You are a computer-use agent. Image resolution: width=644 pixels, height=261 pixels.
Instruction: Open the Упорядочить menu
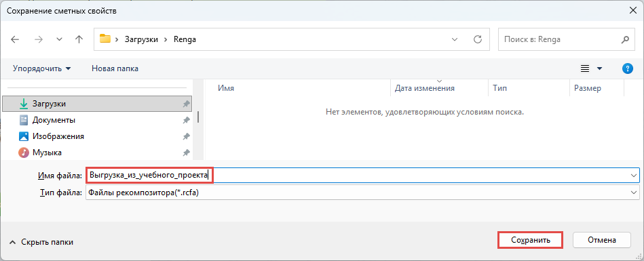click(42, 68)
